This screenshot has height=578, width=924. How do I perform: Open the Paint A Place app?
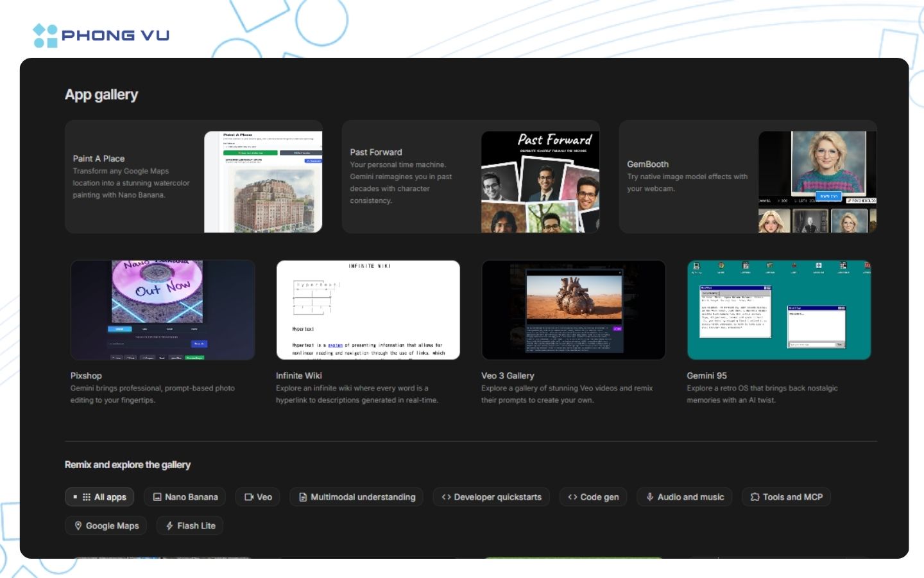click(194, 177)
